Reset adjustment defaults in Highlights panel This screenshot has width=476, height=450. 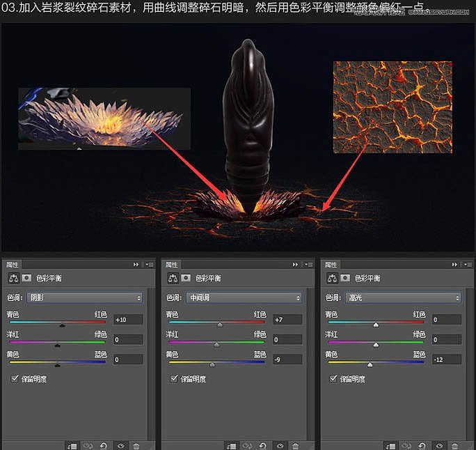(x=422, y=446)
